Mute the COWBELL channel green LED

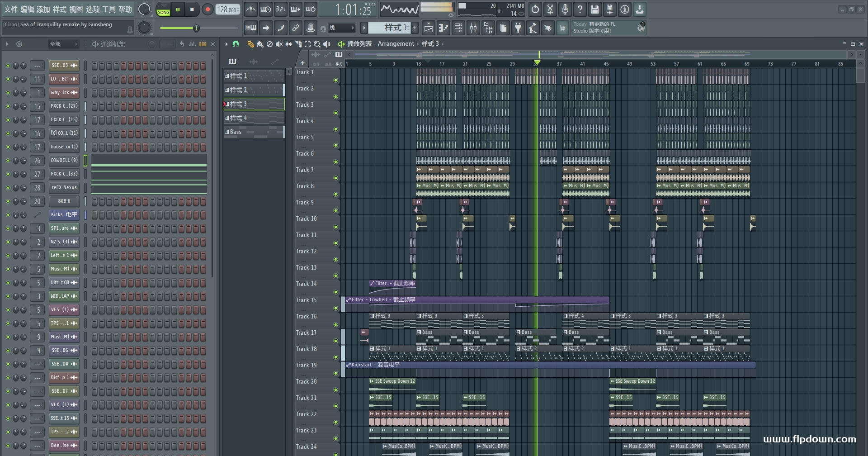coord(8,161)
